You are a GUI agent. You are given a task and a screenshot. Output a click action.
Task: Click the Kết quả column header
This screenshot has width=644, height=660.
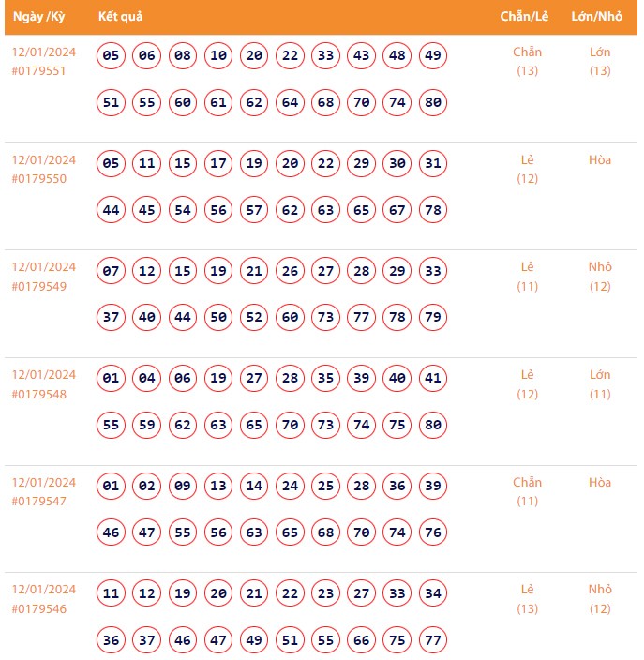click(x=120, y=17)
